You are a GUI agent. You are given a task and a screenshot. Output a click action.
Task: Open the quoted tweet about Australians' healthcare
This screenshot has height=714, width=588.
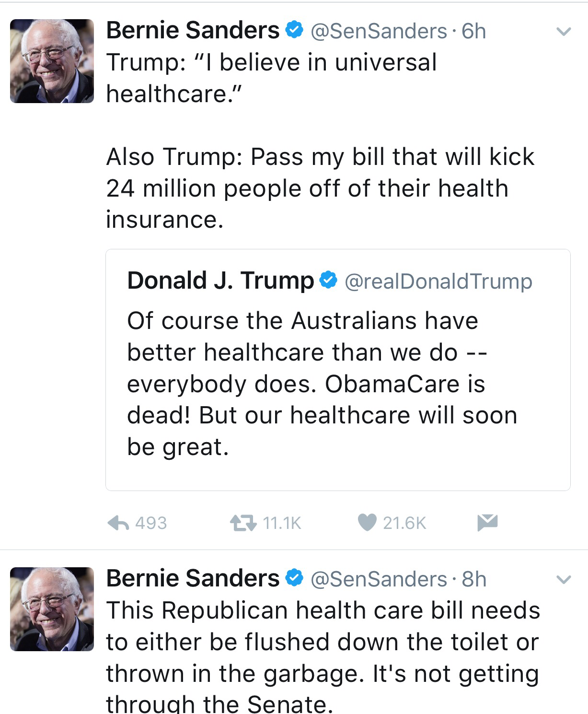tap(338, 370)
